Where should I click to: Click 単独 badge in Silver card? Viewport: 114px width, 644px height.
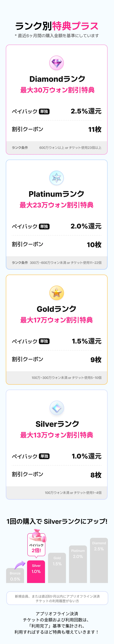(44, 456)
